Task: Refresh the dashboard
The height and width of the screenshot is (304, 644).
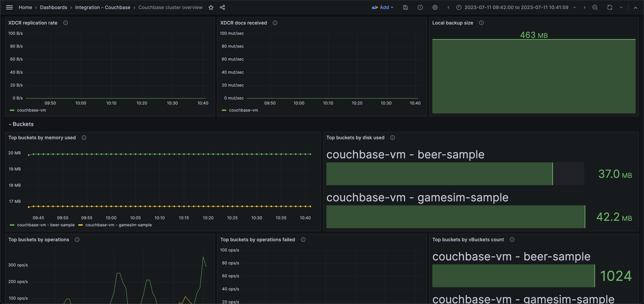Action: tap(609, 8)
